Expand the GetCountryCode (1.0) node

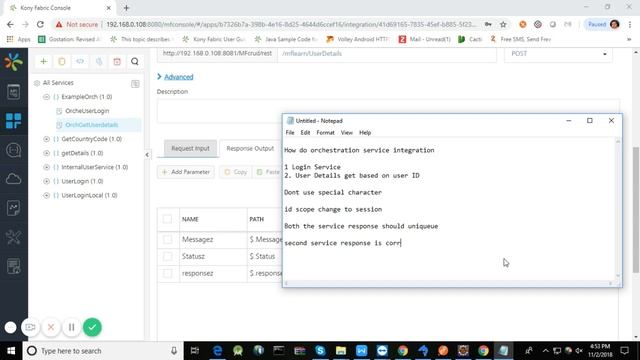point(46,139)
